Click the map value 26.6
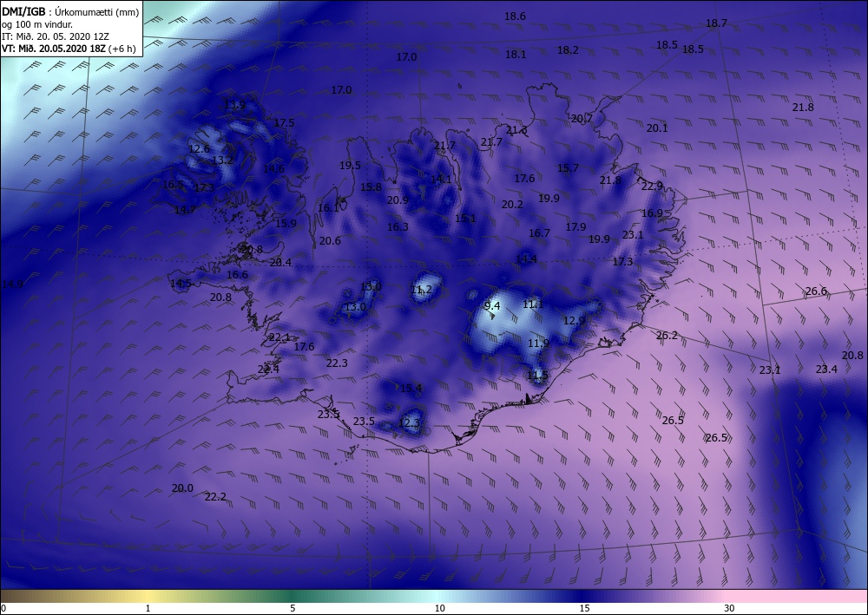The width and height of the screenshot is (868, 615). [816, 291]
